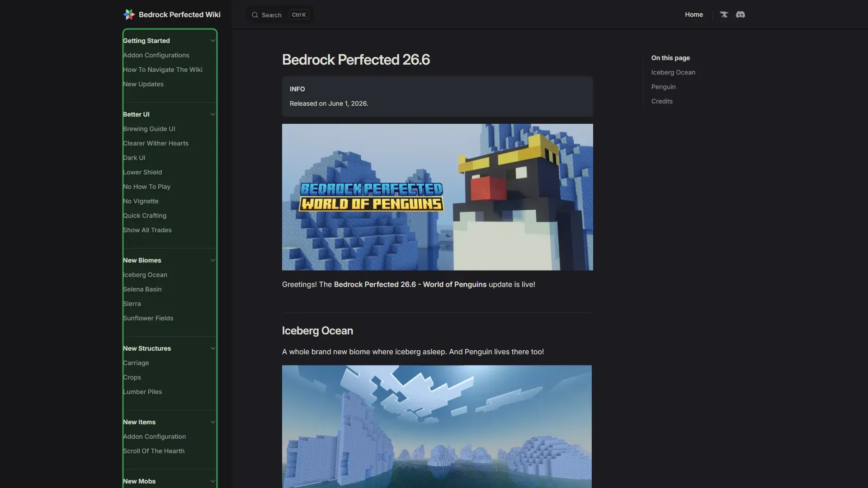Jump to Credits in On this page
Screen dimensions: 868x488
(x=662, y=101)
